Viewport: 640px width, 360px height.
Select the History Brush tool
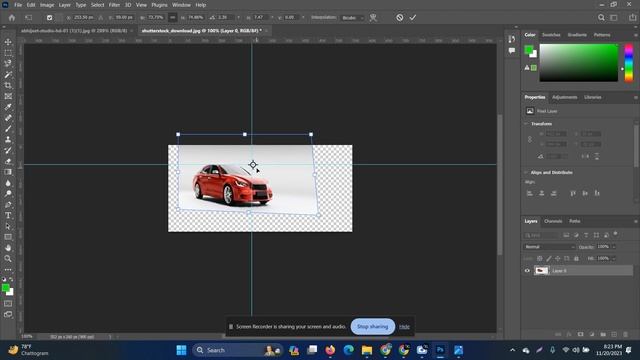coord(8,150)
